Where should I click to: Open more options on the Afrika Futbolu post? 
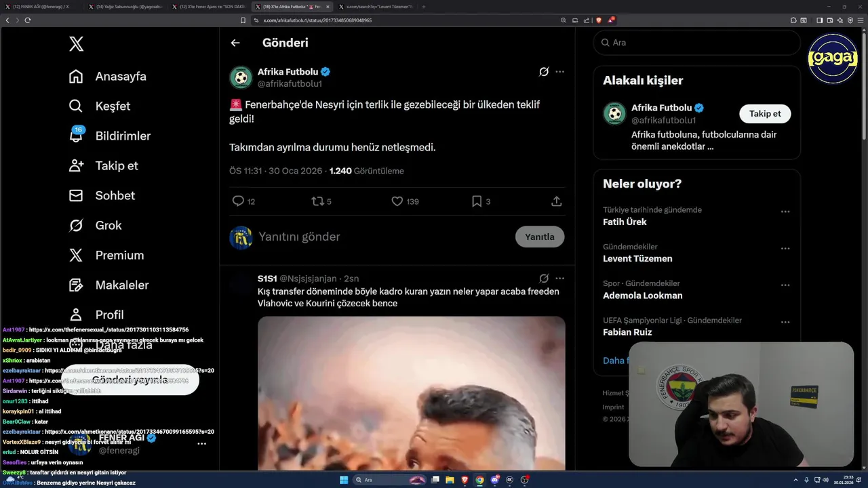pyautogui.click(x=559, y=72)
